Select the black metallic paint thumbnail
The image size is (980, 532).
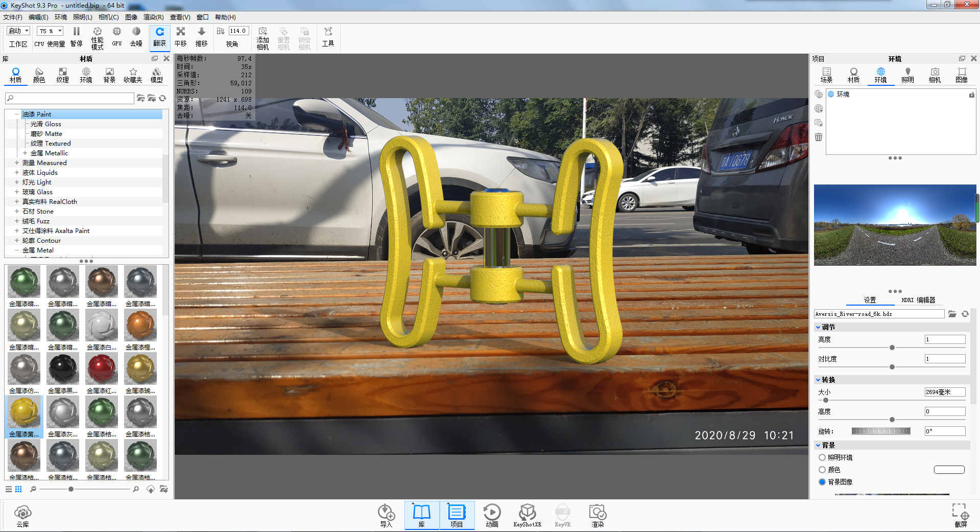pyautogui.click(x=63, y=368)
